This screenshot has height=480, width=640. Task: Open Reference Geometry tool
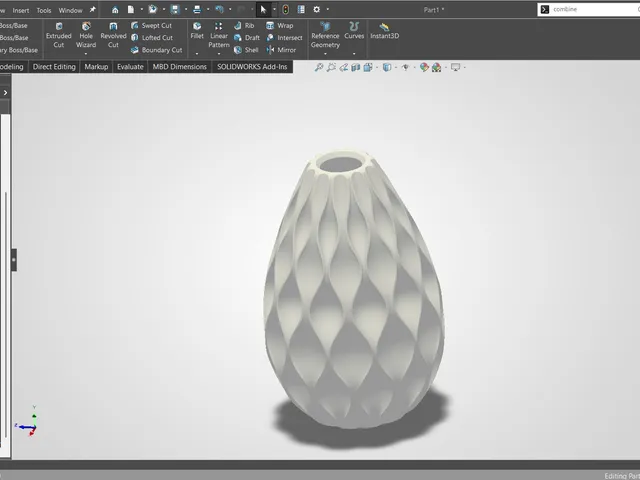point(325,36)
